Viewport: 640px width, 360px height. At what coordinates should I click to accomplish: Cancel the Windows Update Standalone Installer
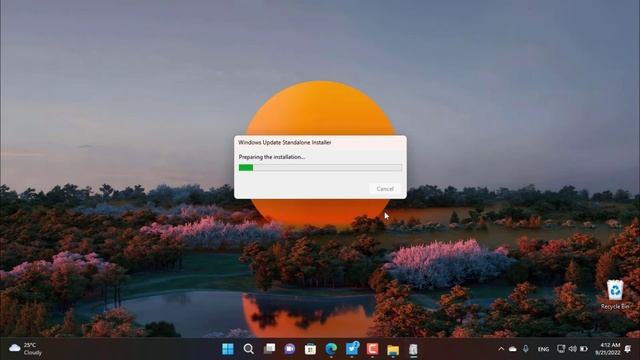[x=384, y=189]
